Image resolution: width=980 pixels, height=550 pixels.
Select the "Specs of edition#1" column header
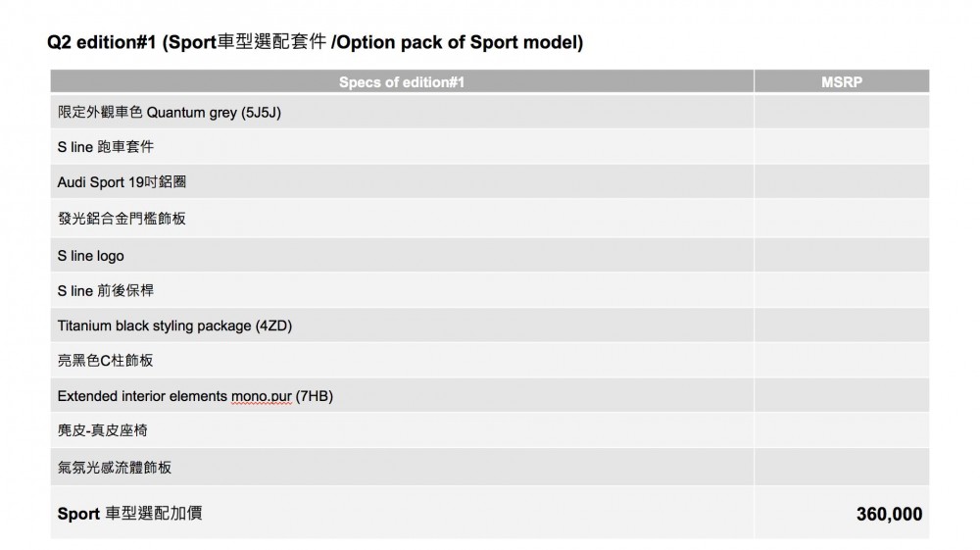tap(402, 82)
